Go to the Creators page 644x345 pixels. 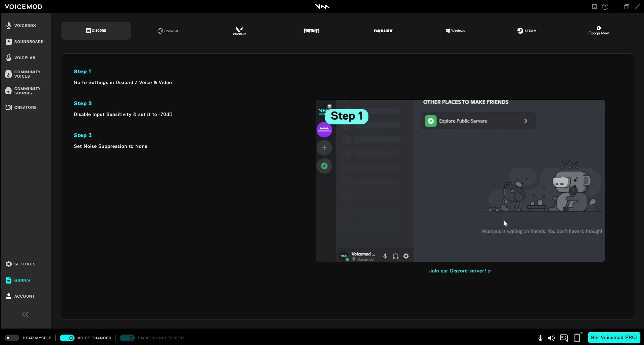click(21, 107)
